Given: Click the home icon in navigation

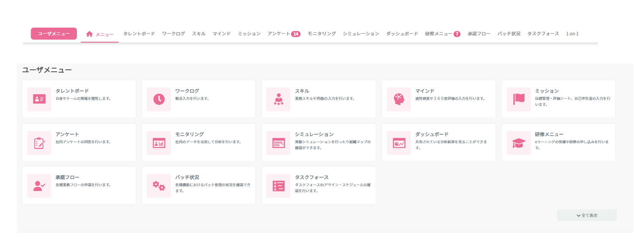Looking at the screenshot, I should tap(90, 34).
